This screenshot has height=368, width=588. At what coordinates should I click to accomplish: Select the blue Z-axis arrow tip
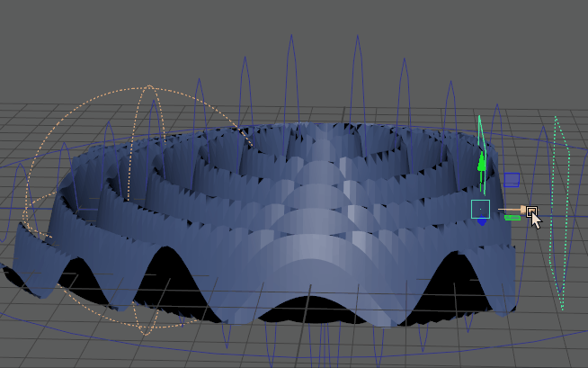pos(482,222)
